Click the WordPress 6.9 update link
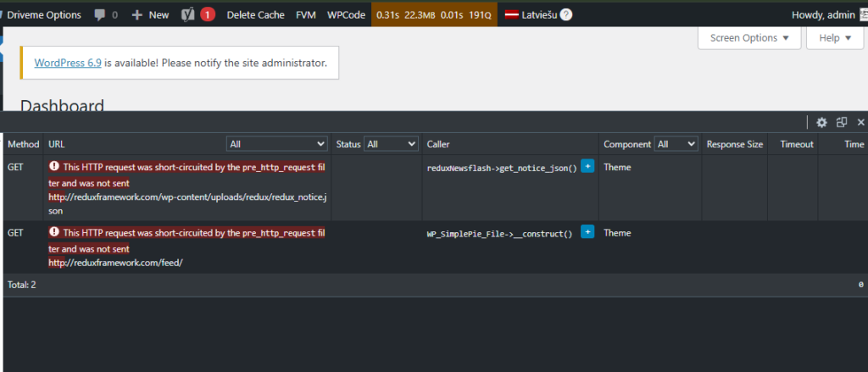Screen dimensions: 868x372 coord(68,63)
